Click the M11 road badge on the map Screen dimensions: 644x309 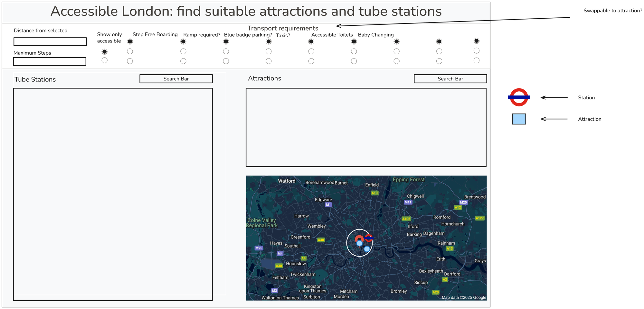pos(408,202)
